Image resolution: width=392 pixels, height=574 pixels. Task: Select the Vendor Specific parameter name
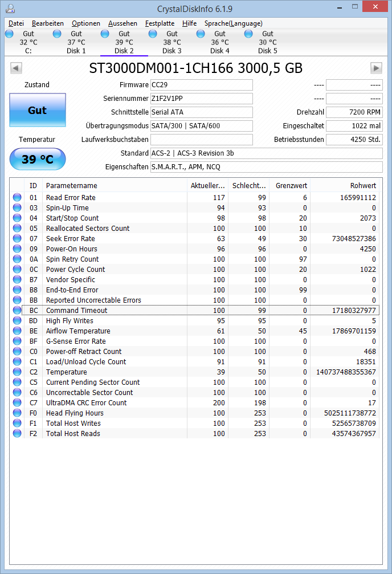point(71,280)
